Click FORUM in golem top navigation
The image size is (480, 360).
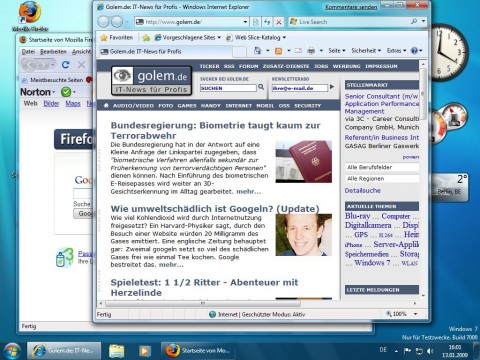point(248,66)
